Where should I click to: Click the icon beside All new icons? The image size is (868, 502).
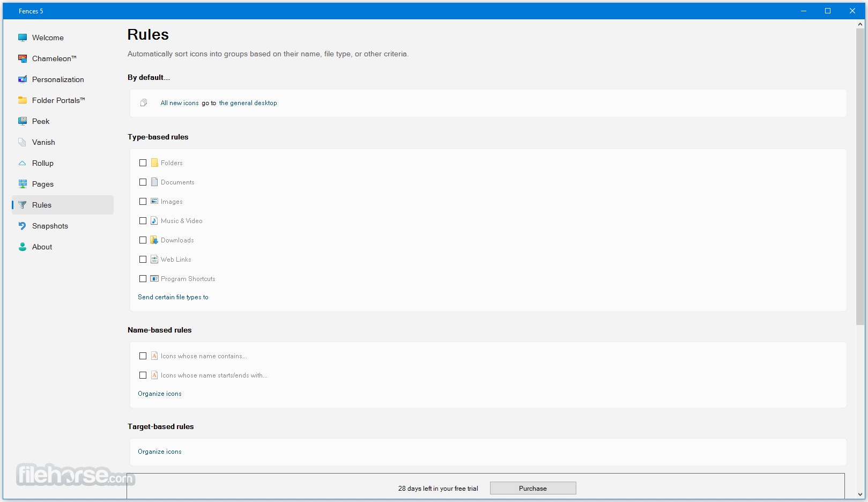144,103
